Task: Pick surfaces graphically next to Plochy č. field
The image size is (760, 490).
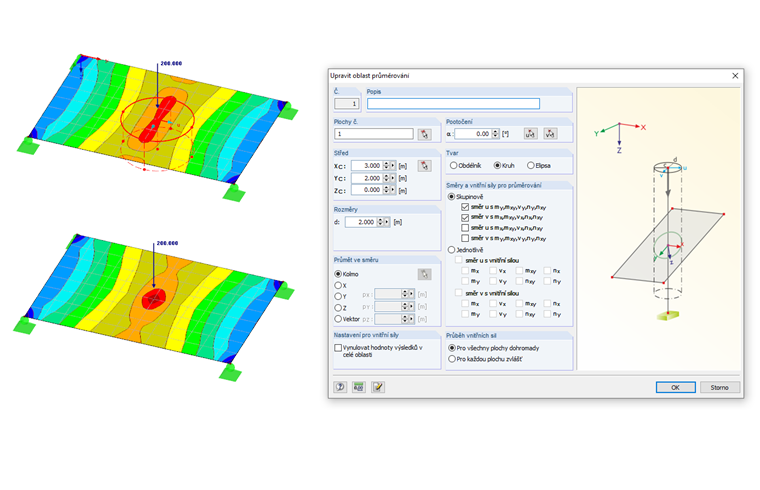Action: coord(425,134)
